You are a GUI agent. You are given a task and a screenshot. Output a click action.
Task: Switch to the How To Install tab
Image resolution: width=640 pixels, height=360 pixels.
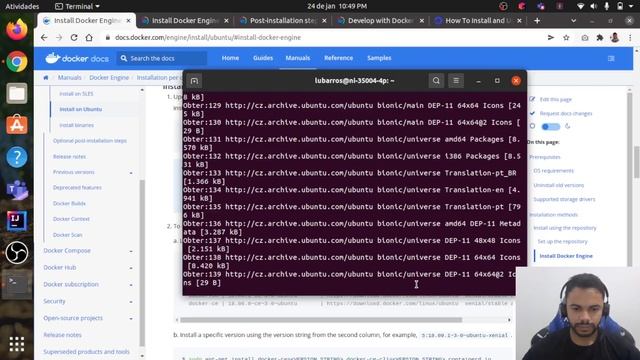pyautogui.click(x=478, y=20)
